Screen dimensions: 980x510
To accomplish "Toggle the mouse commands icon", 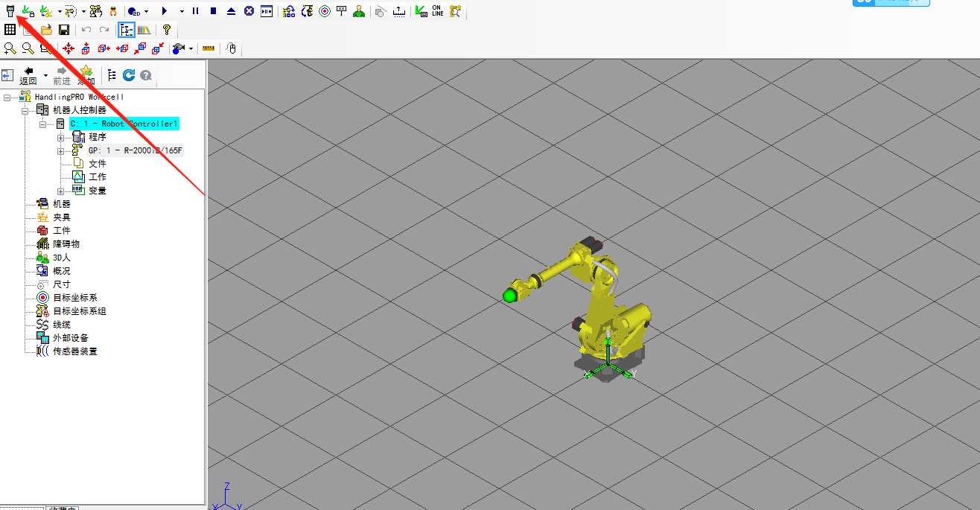I will 231,48.
